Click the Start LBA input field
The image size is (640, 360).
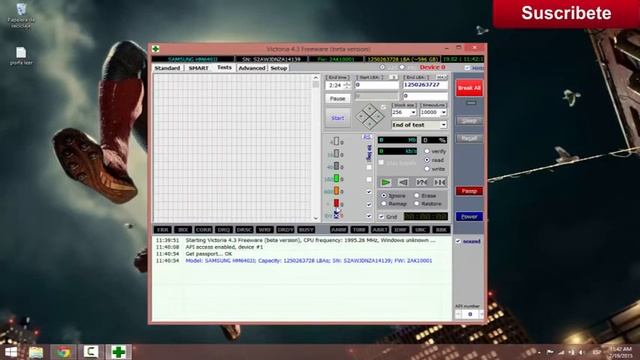coord(377,85)
